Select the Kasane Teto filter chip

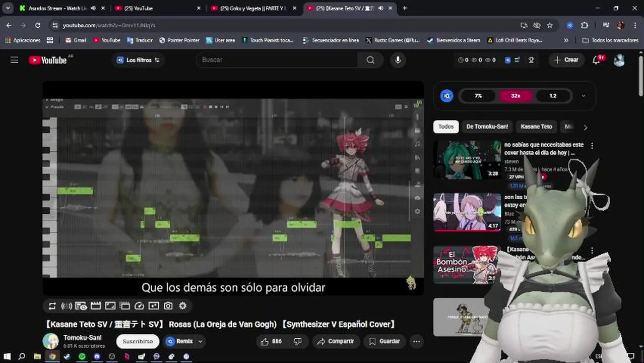[x=536, y=127]
